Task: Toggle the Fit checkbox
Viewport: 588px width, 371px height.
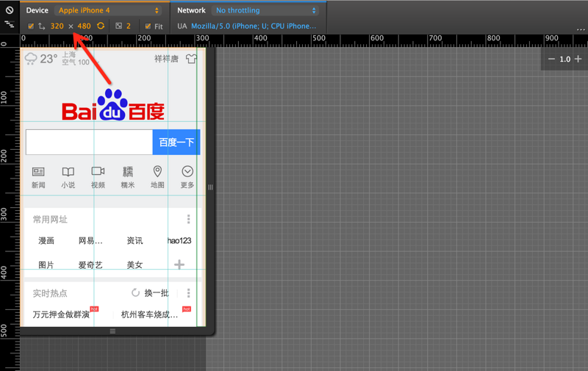Action: 148,26
